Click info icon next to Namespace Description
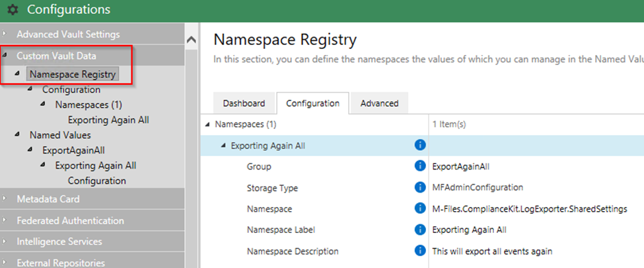The height and width of the screenshot is (268, 644). coord(419,250)
